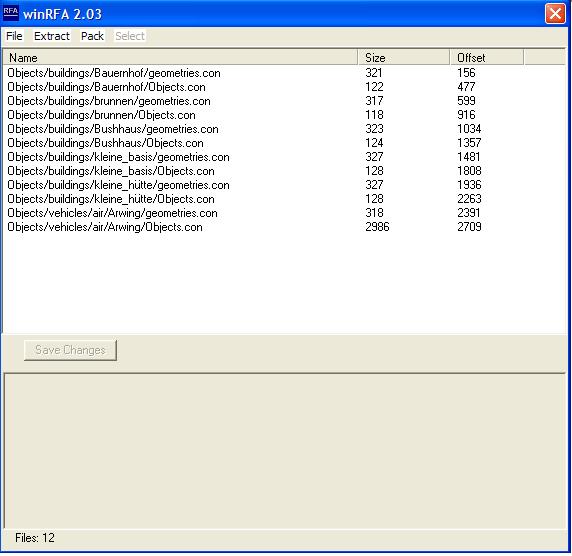This screenshot has width=572, height=556.
Task: Click inside the empty lower text panel
Action: (285, 451)
